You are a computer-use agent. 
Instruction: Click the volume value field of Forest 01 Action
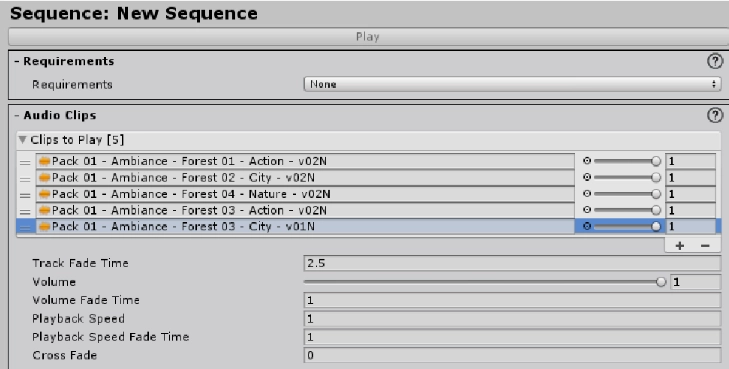click(x=690, y=161)
